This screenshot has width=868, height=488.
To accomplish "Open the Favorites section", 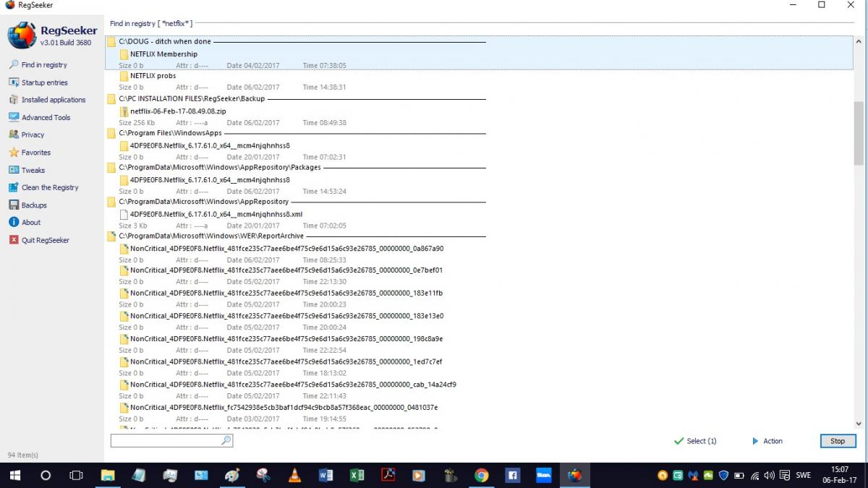I will click(x=35, y=153).
